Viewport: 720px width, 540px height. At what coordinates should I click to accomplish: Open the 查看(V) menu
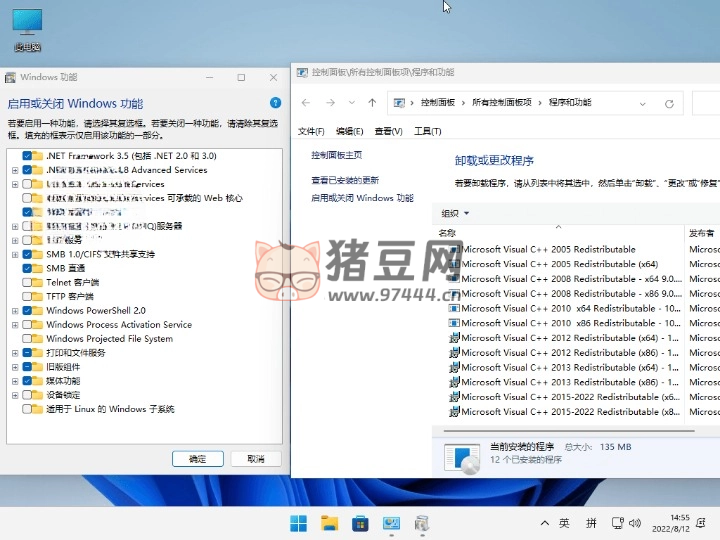pyautogui.click(x=388, y=131)
